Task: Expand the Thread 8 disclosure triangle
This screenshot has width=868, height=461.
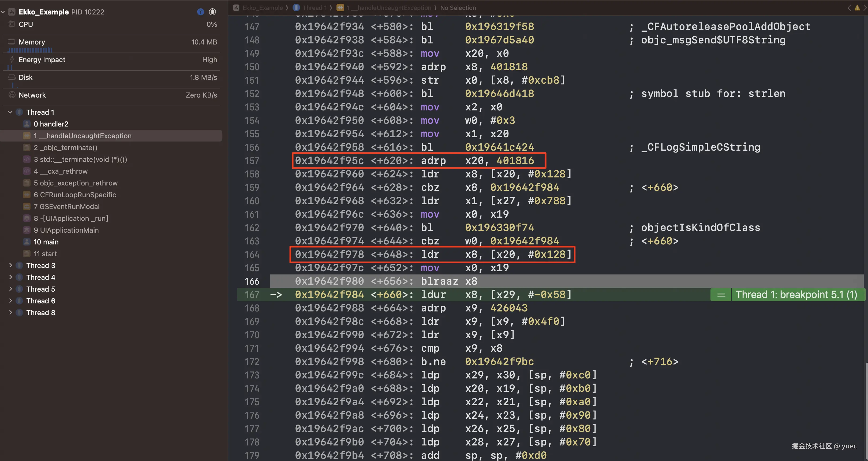Action: 10,313
